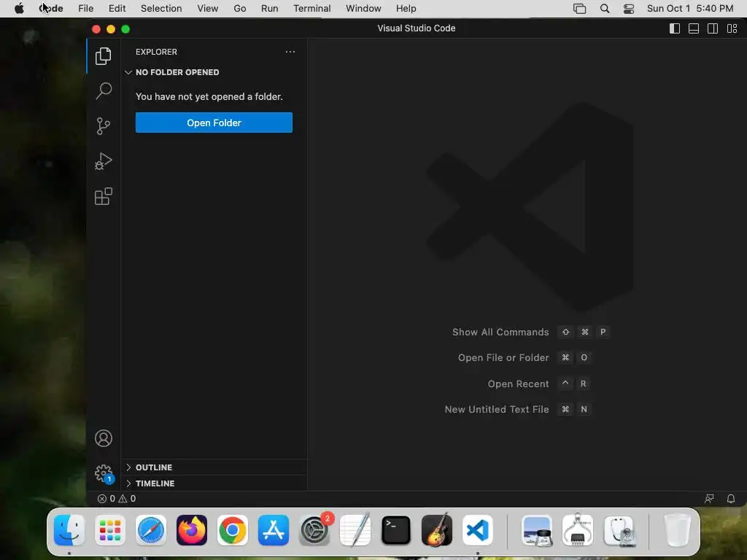Open the Manage gear icon
Screen dimensions: 747x560
[104, 474]
